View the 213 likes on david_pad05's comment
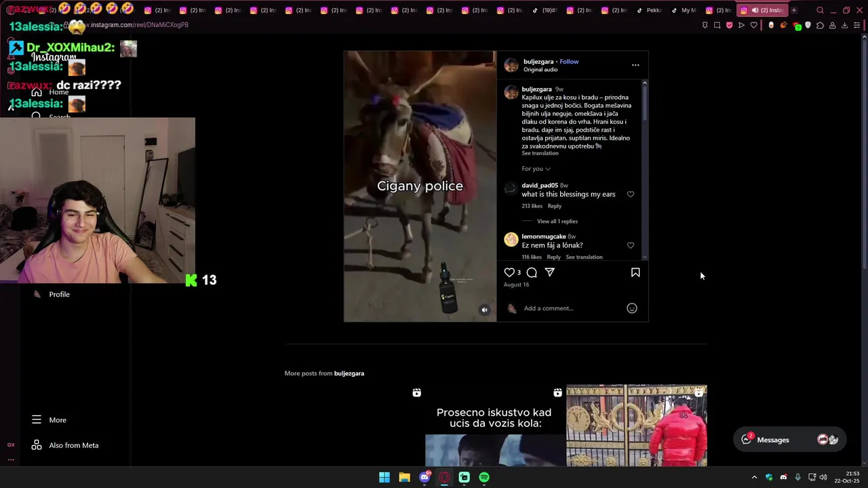 click(532, 206)
